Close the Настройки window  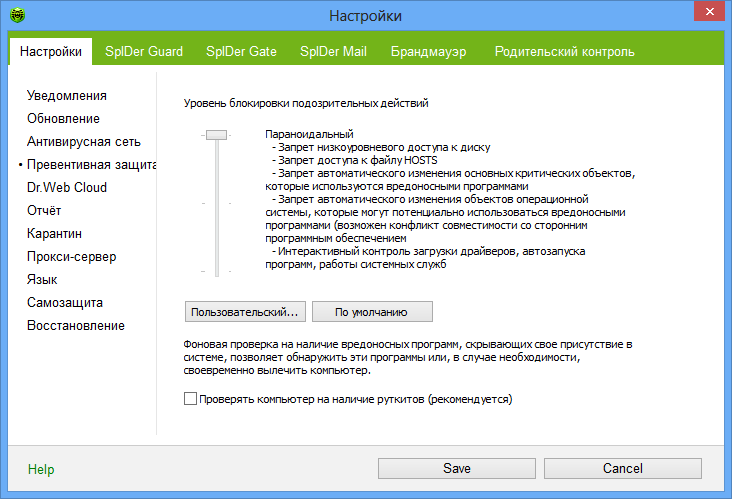click(x=709, y=11)
